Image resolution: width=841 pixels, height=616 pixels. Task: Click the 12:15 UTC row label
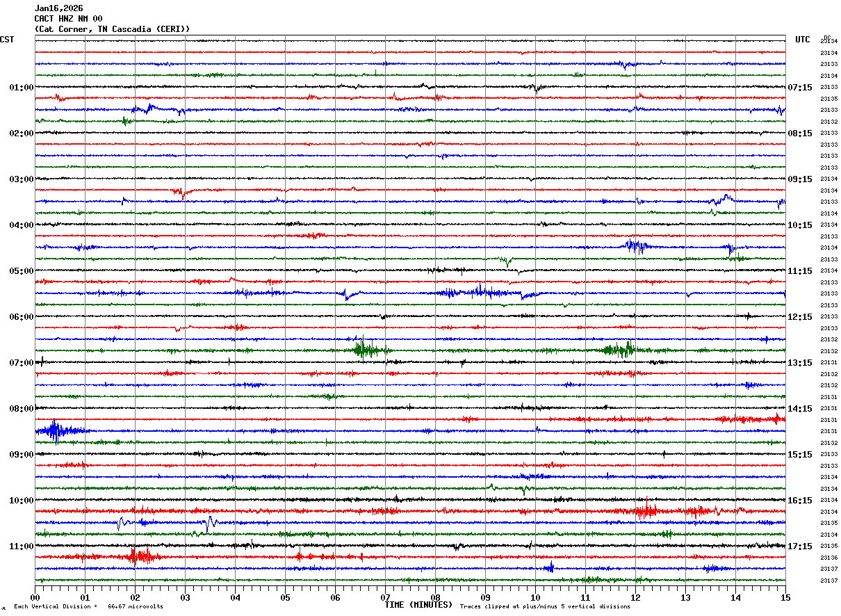pyautogui.click(x=800, y=317)
